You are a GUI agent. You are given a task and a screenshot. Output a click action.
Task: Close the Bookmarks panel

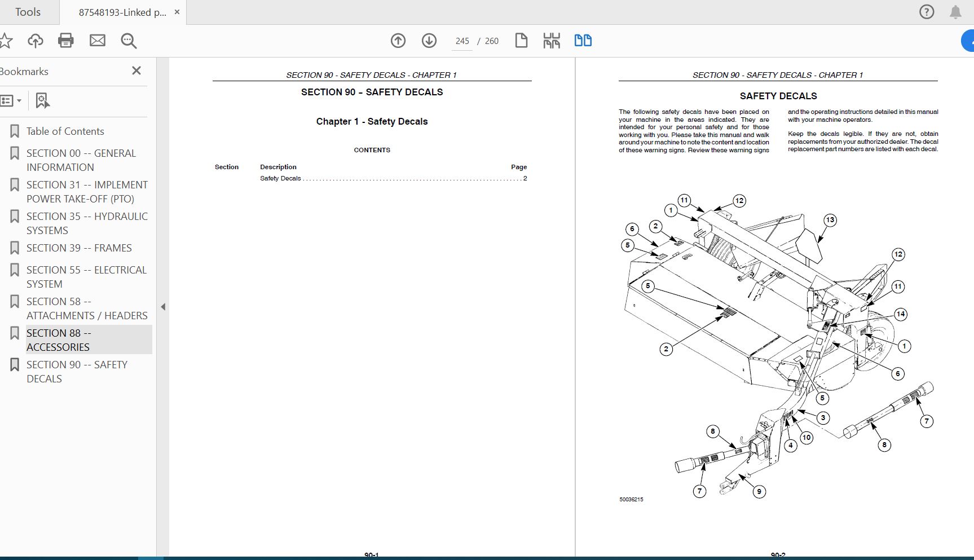(136, 70)
